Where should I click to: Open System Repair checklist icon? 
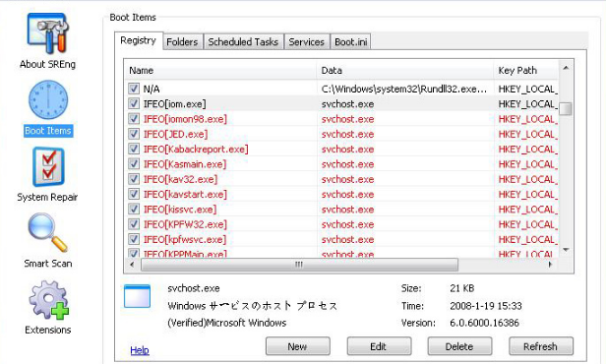(48, 167)
